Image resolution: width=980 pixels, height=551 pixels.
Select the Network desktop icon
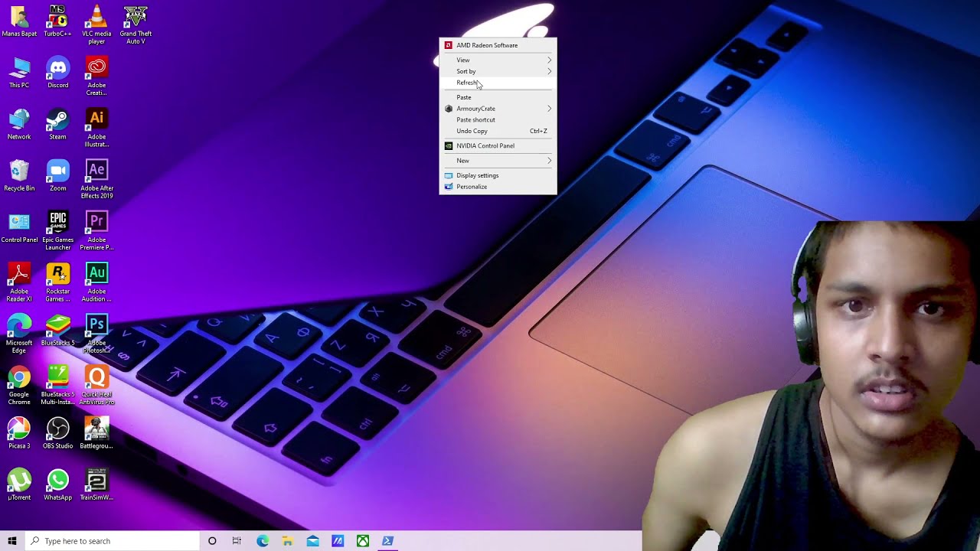(19, 125)
